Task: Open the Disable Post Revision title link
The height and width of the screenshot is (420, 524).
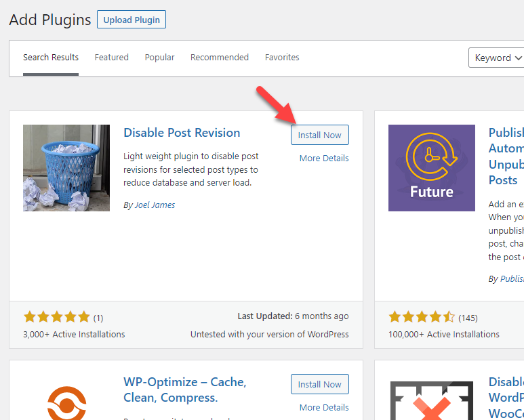Action: click(x=182, y=133)
